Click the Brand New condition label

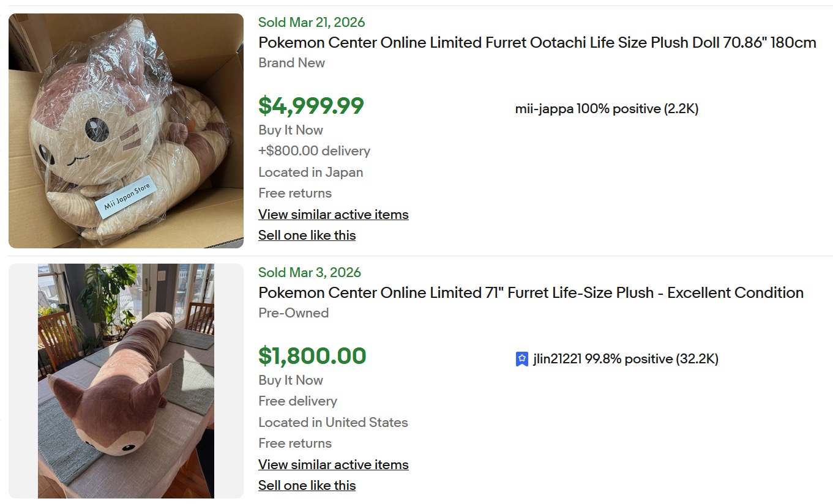click(291, 63)
